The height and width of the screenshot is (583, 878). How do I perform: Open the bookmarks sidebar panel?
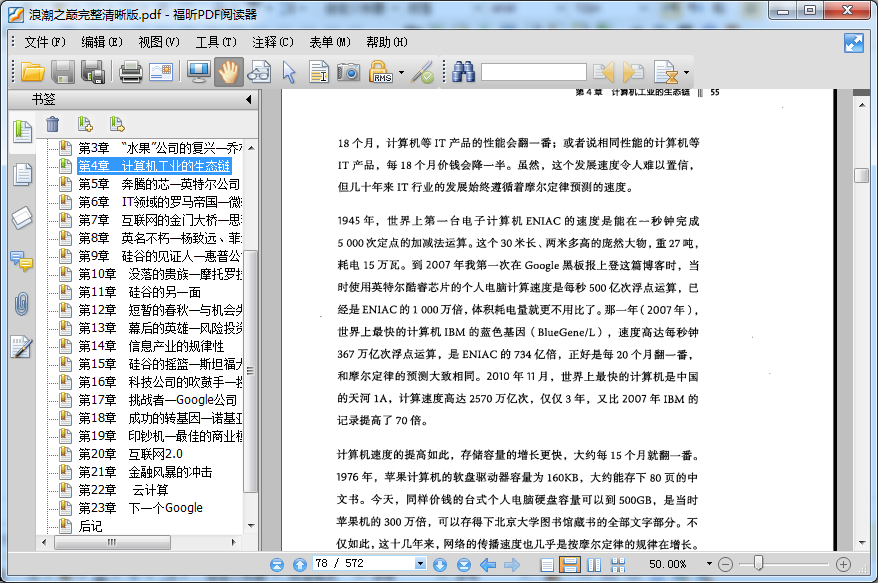click(22, 132)
